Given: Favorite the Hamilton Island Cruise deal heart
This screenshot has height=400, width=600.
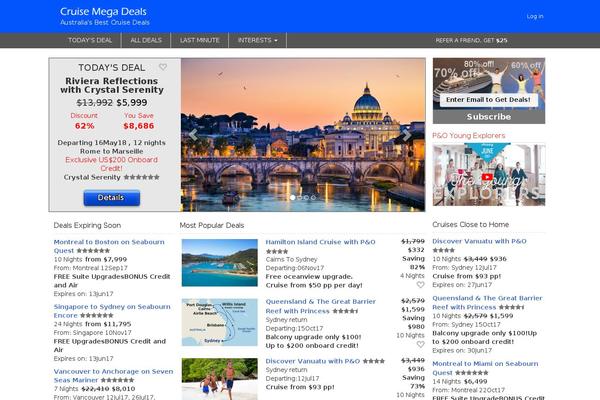Looking at the screenshot, I should tap(421, 285).
